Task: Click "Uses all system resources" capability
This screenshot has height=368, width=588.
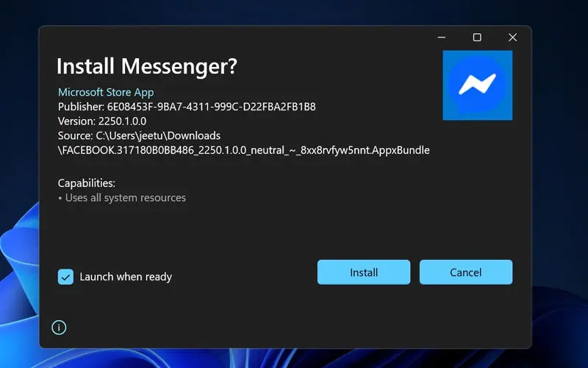Action: pos(125,198)
